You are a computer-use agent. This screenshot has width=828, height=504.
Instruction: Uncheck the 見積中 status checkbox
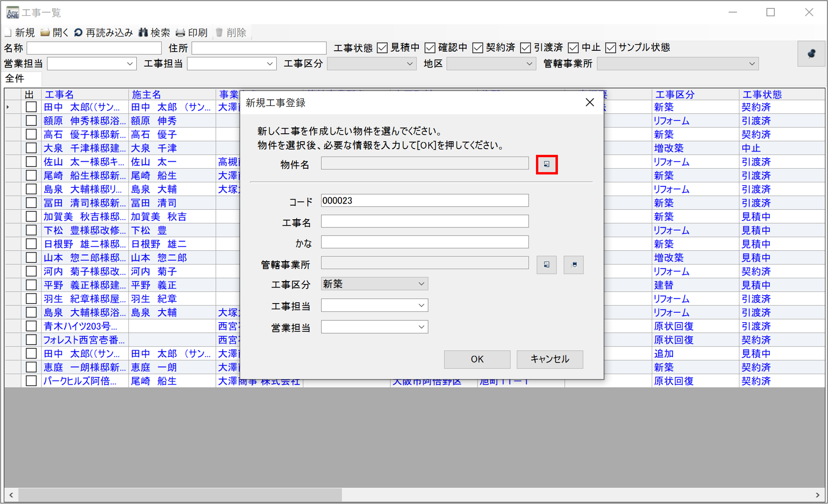pyautogui.click(x=383, y=48)
